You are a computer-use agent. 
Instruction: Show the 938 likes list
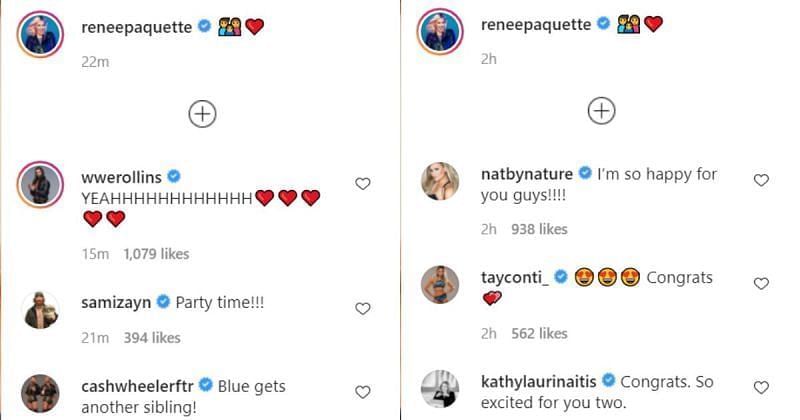[x=539, y=229]
